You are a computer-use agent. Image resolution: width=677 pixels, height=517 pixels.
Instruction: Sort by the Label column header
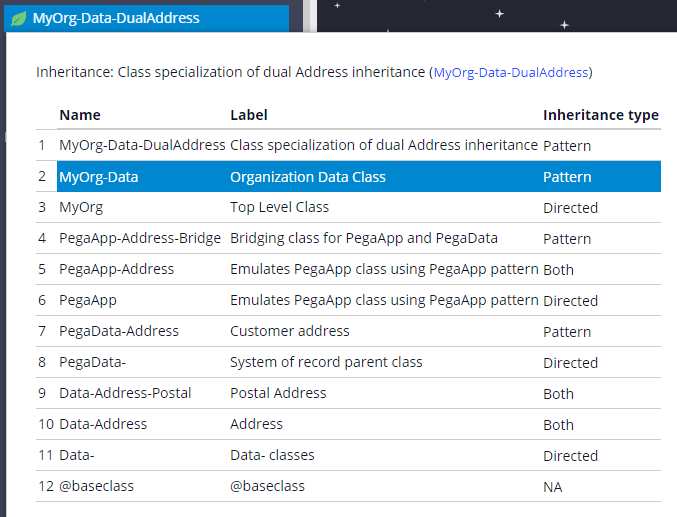[x=249, y=115]
